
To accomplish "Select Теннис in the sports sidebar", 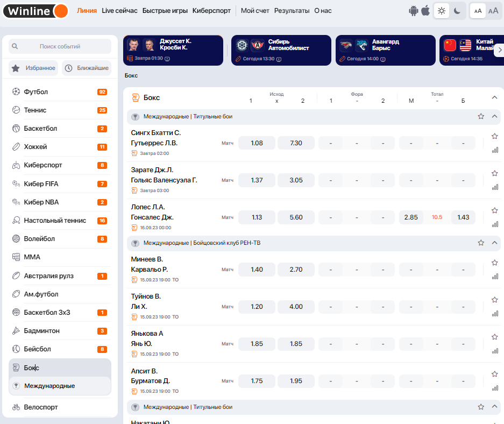I will (60, 110).
